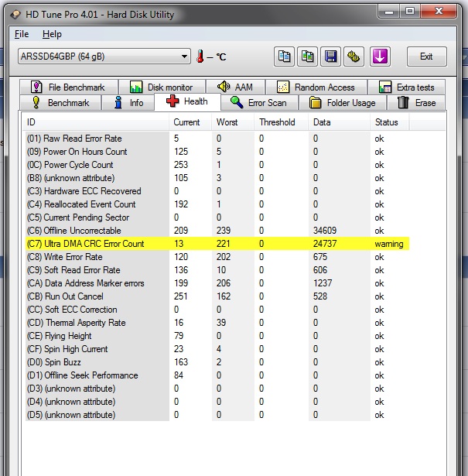This screenshot has height=476, width=468.
Task: Click the warning status in the C7 row
Action: coord(389,244)
